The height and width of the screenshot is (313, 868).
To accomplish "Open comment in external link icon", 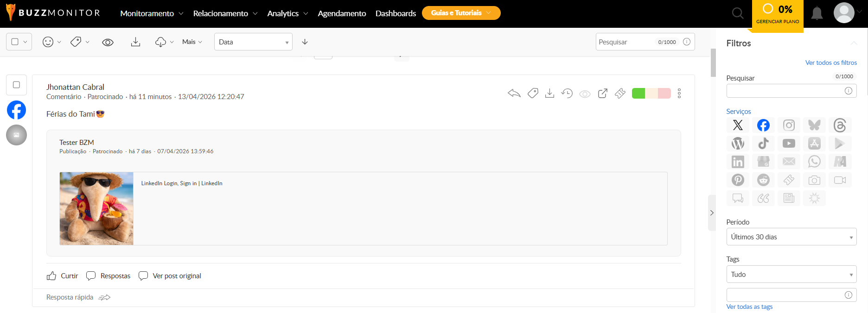I will tap(602, 94).
